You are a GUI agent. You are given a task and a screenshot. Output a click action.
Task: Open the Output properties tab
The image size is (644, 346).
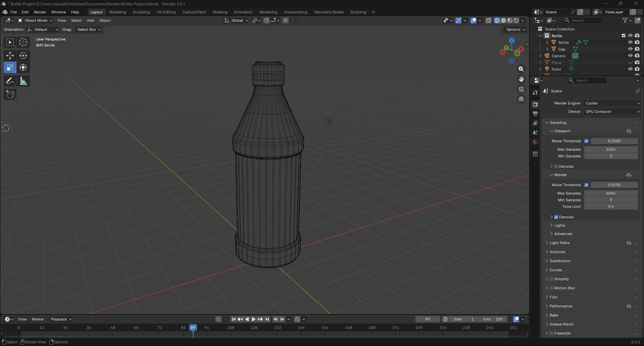pyautogui.click(x=535, y=114)
